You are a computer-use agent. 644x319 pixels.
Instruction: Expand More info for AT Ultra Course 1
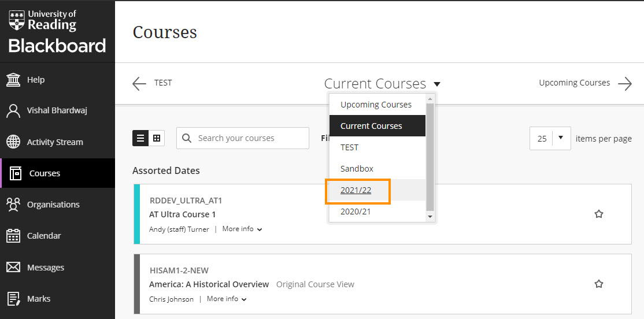pos(242,229)
